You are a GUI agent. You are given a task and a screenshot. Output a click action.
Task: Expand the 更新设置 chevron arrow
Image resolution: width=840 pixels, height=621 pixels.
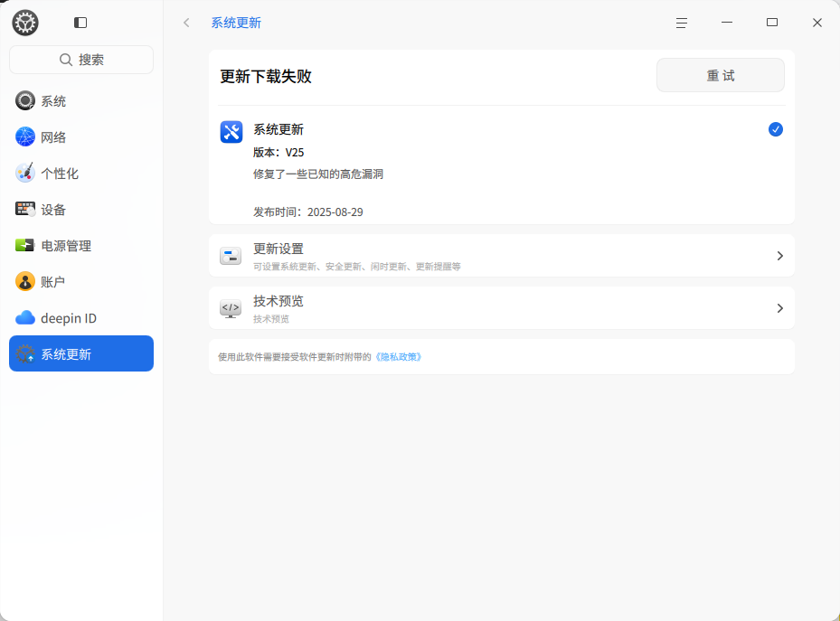(x=780, y=256)
